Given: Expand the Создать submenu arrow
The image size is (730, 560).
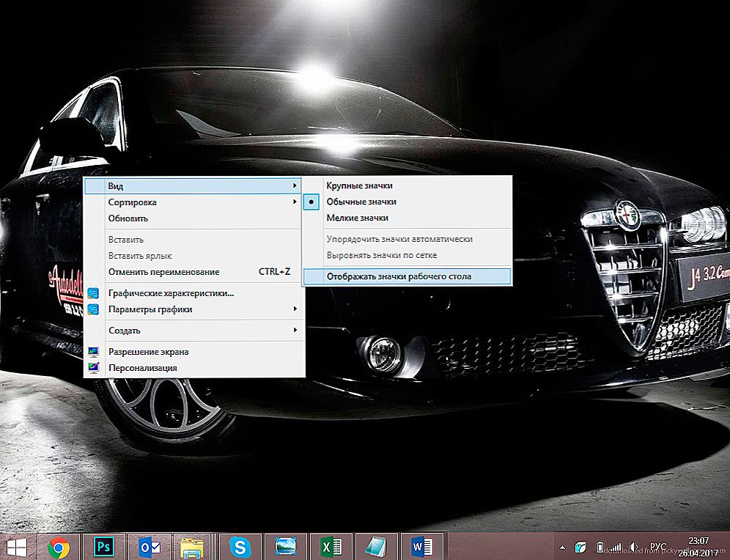Looking at the screenshot, I should (x=295, y=330).
